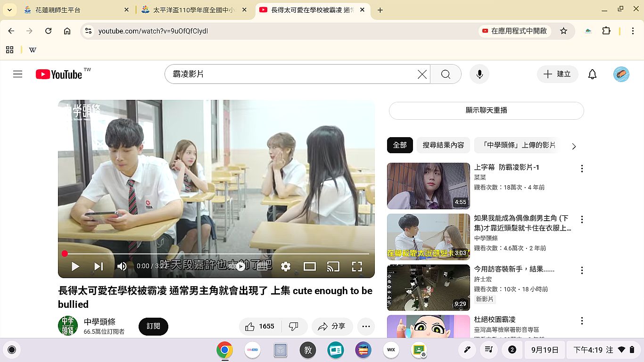Clear the search box text

(422, 74)
